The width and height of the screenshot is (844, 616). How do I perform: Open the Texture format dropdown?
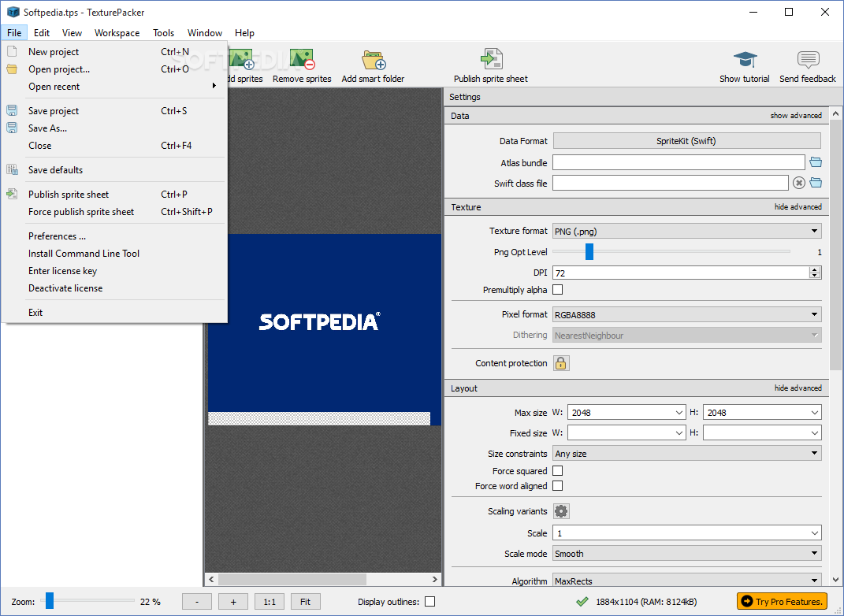687,231
